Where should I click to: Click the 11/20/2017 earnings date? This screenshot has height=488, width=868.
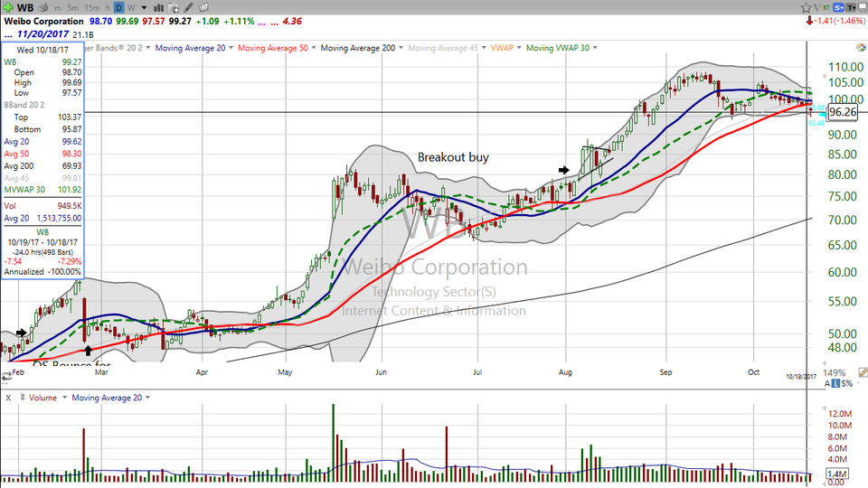coord(42,34)
